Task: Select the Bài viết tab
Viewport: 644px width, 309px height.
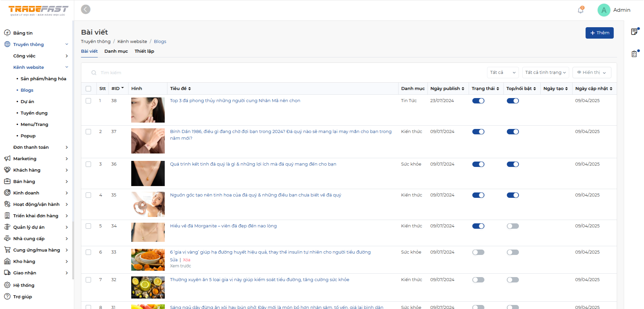Action: [x=89, y=51]
